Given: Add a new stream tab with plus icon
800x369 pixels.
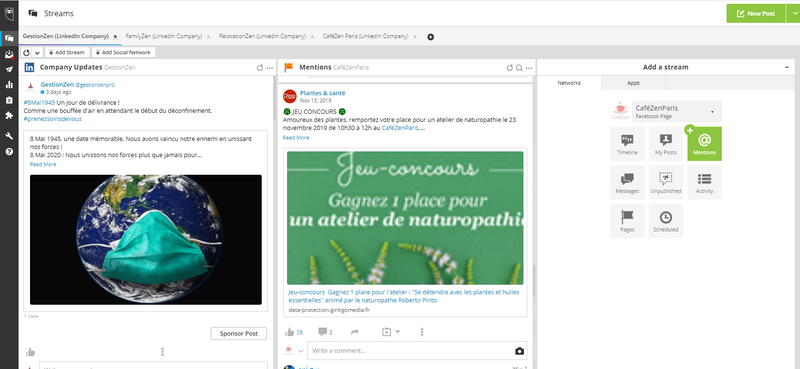Looking at the screenshot, I should point(431,37).
